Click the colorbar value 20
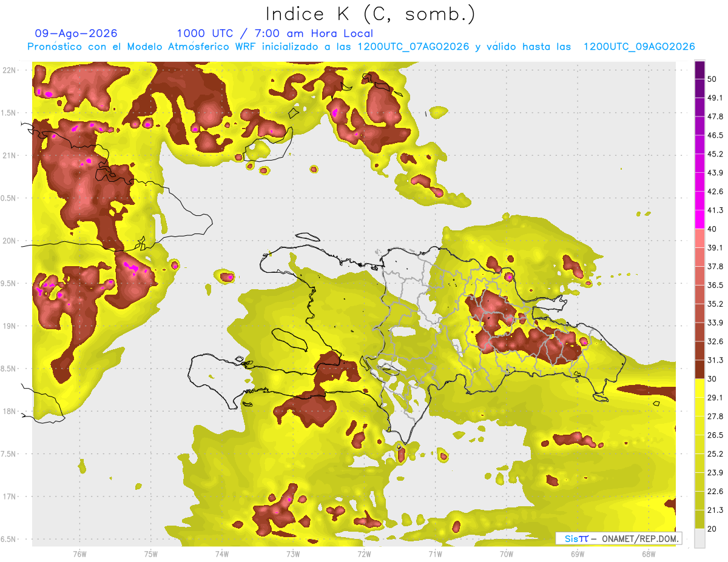The height and width of the screenshot is (562, 728). click(x=712, y=529)
